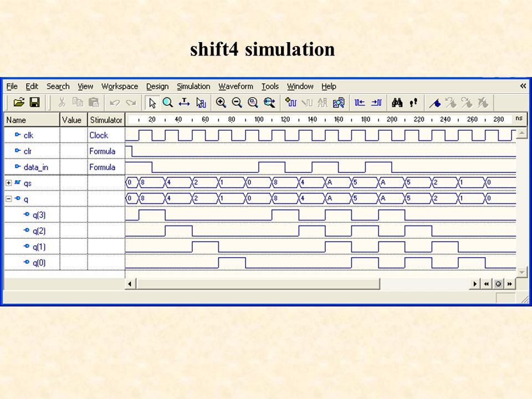Click the Open file folder icon
Screen dimensions: 532x399
19,103
